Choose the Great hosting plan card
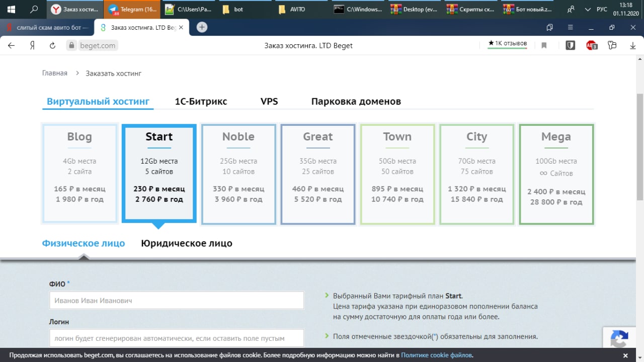The height and width of the screenshot is (362, 644). (318, 174)
